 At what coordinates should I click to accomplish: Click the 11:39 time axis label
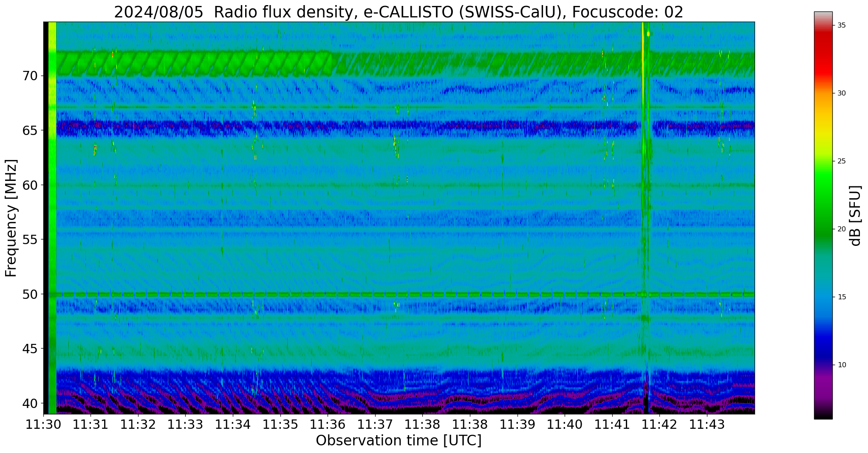(x=517, y=424)
